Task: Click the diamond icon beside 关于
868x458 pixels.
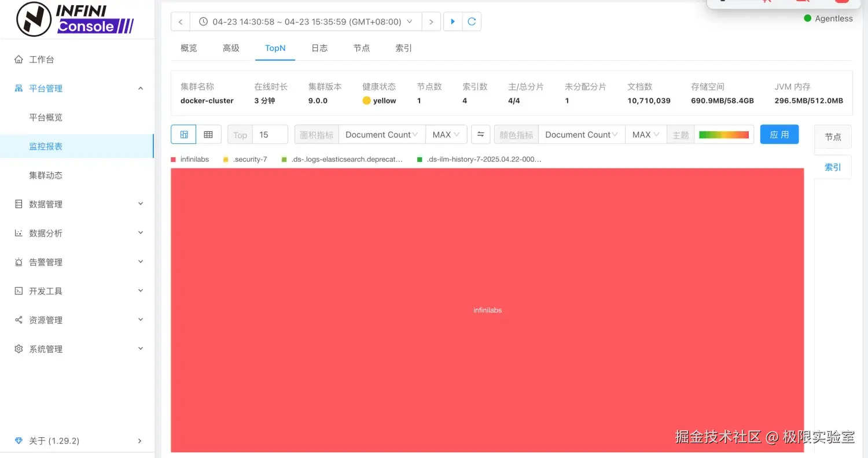Action: [x=19, y=441]
